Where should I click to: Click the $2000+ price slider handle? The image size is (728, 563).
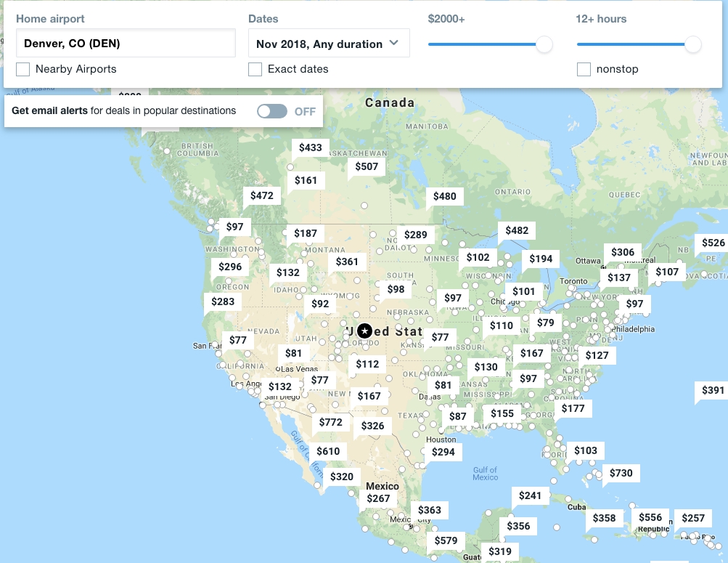point(544,44)
